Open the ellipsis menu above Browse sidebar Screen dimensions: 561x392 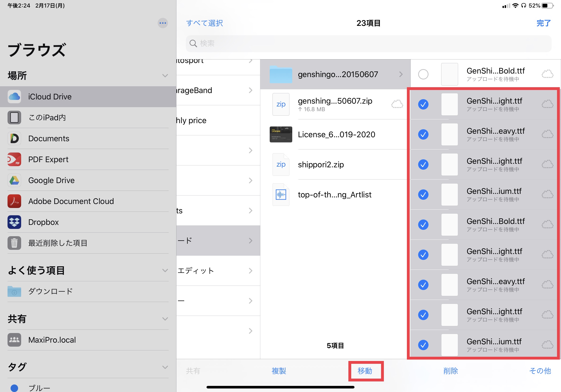click(163, 23)
